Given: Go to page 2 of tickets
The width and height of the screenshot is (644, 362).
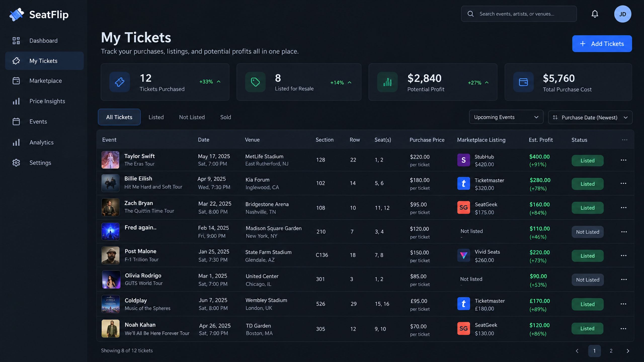Looking at the screenshot, I should point(611,351).
